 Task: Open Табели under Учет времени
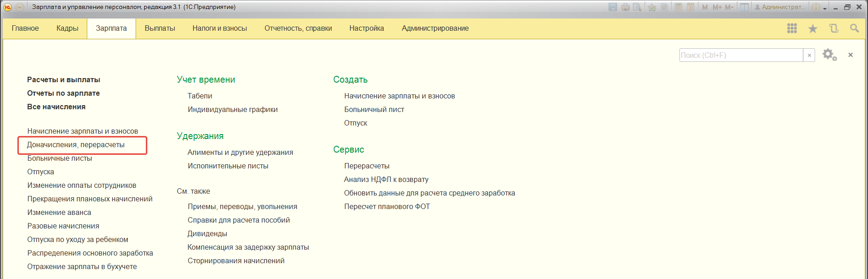[200, 96]
